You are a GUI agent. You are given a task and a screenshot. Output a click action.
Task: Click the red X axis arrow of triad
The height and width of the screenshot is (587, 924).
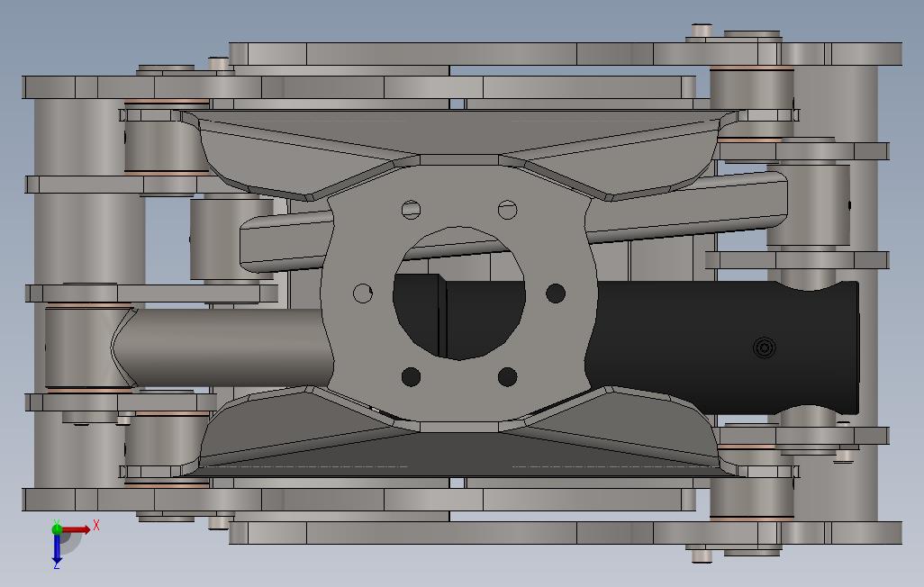[77, 529]
